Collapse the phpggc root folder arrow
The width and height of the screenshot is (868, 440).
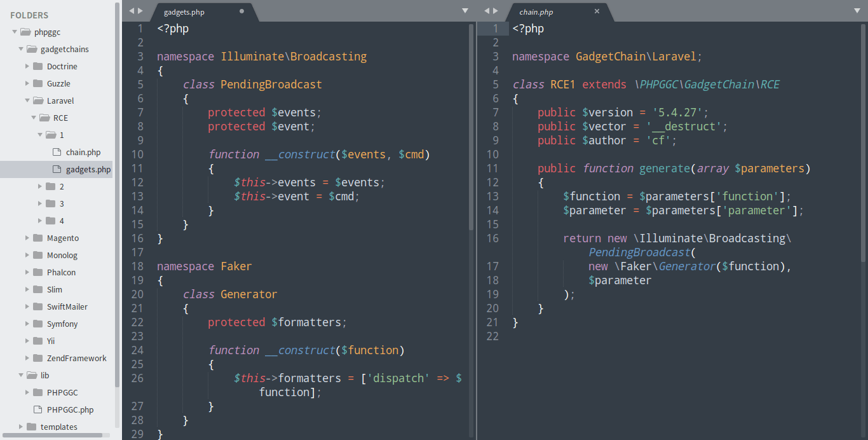[x=14, y=32]
